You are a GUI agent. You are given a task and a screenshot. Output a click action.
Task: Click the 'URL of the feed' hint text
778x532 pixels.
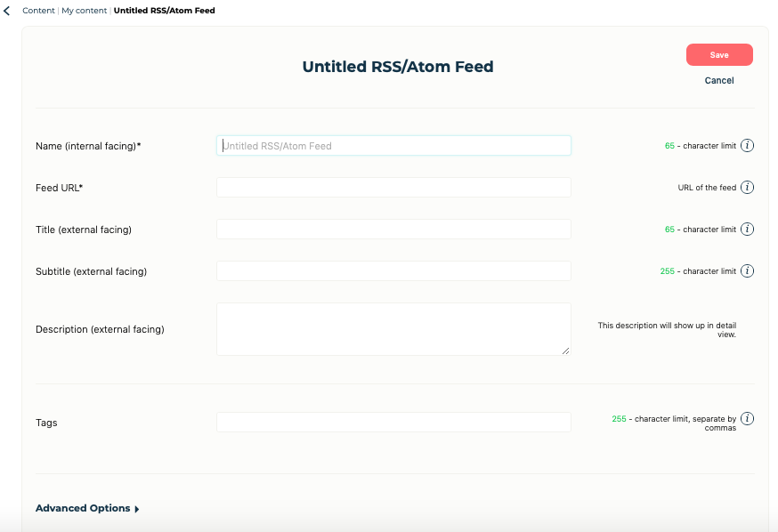[x=707, y=188]
